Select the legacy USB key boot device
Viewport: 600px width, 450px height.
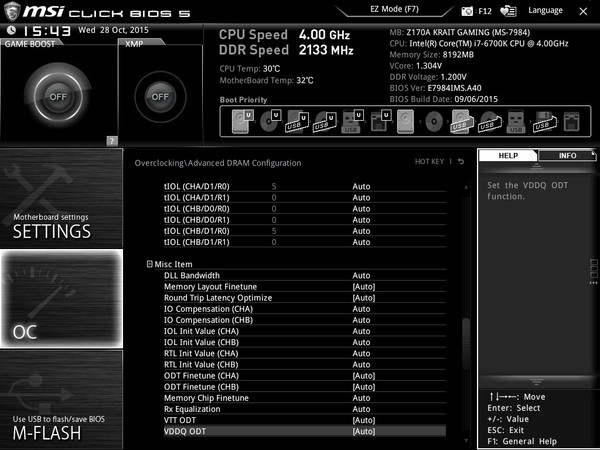(516, 122)
